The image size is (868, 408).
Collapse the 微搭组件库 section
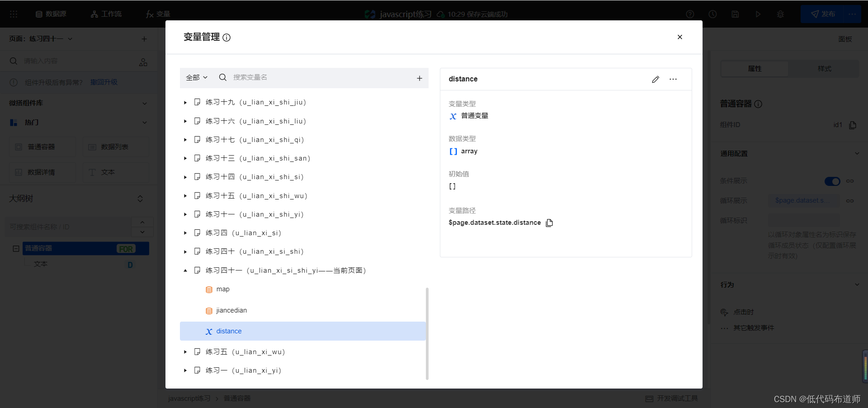pyautogui.click(x=145, y=104)
